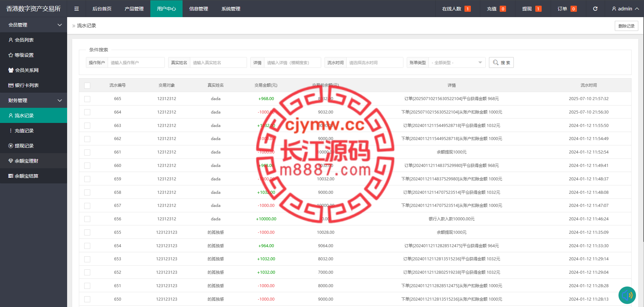Image resolution: width=644 pixels, height=307 pixels.
Task: Click the group icon for 会员关系网
Action: 11,70
